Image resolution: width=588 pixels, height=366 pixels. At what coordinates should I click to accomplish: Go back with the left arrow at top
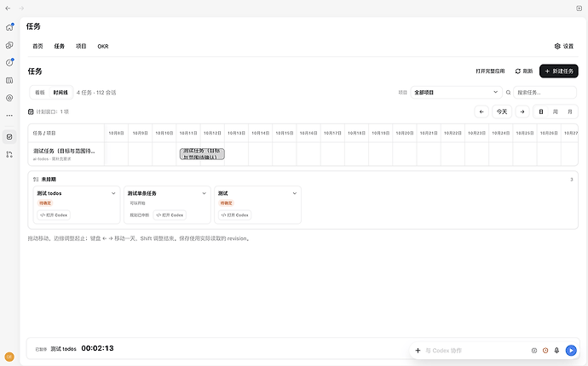[x=8, y=9]
